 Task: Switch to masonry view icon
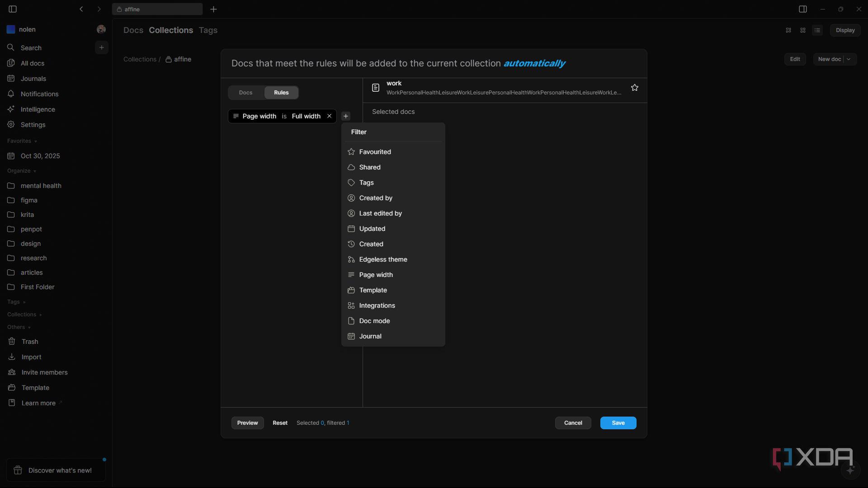(788, 30)
